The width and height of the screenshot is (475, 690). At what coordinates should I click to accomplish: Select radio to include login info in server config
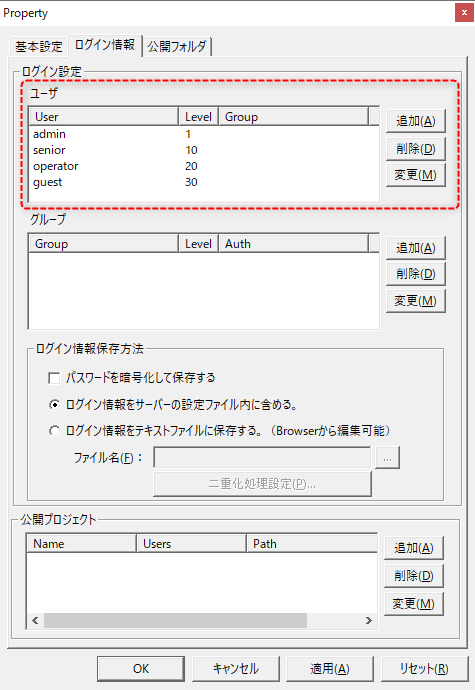point(54,404)
